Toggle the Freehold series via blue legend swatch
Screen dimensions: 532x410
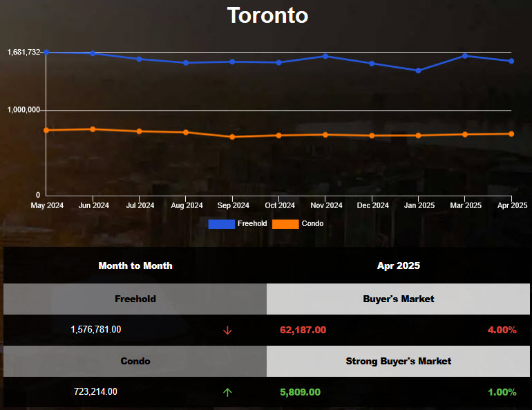pyautogui.click(x=221, y=224)
